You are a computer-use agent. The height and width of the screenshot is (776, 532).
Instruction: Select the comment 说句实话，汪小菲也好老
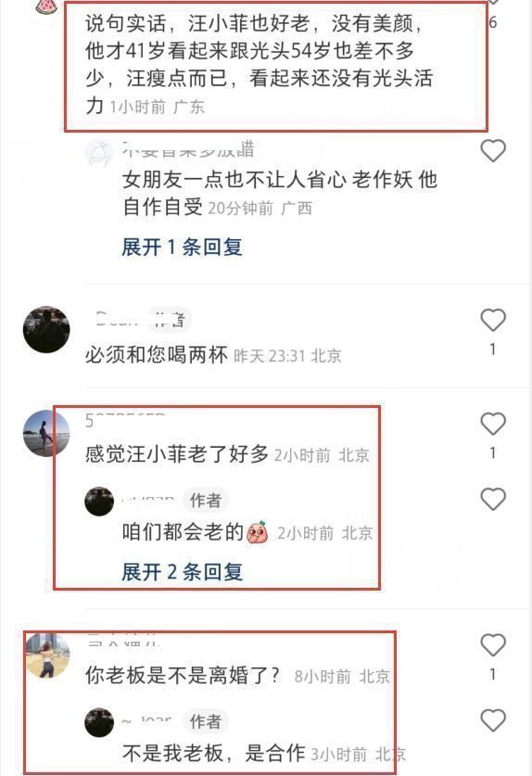tap(259, 64)
